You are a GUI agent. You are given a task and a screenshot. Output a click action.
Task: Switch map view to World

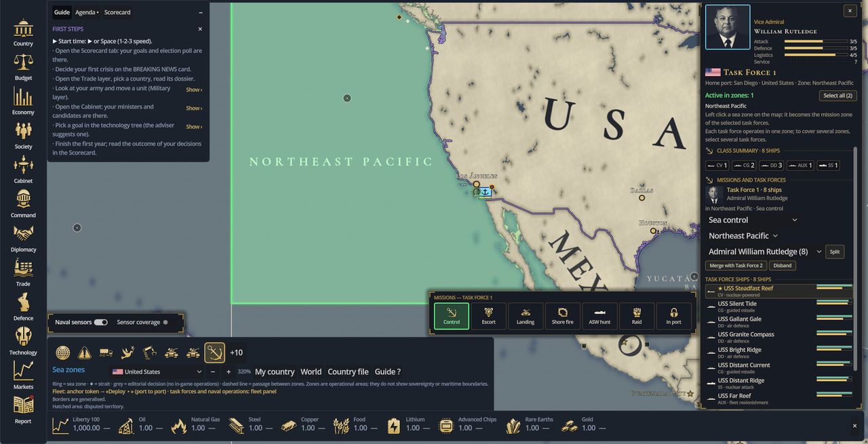pos(311,371)
